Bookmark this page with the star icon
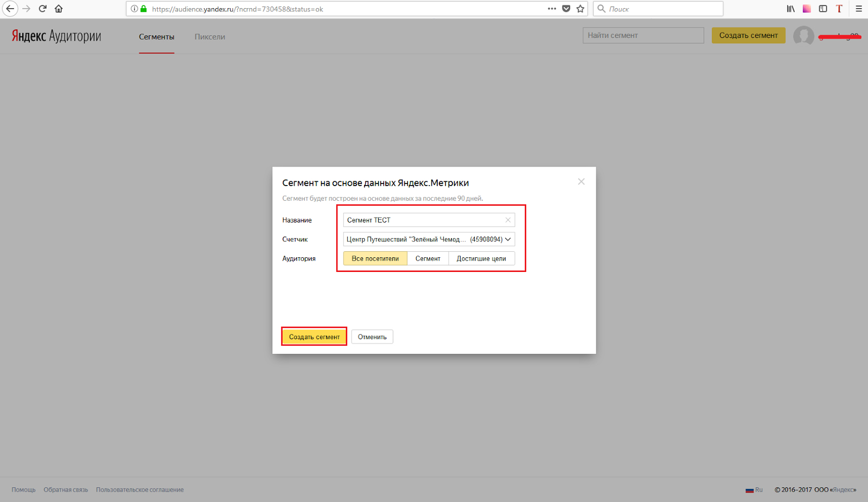 point(580,9)
